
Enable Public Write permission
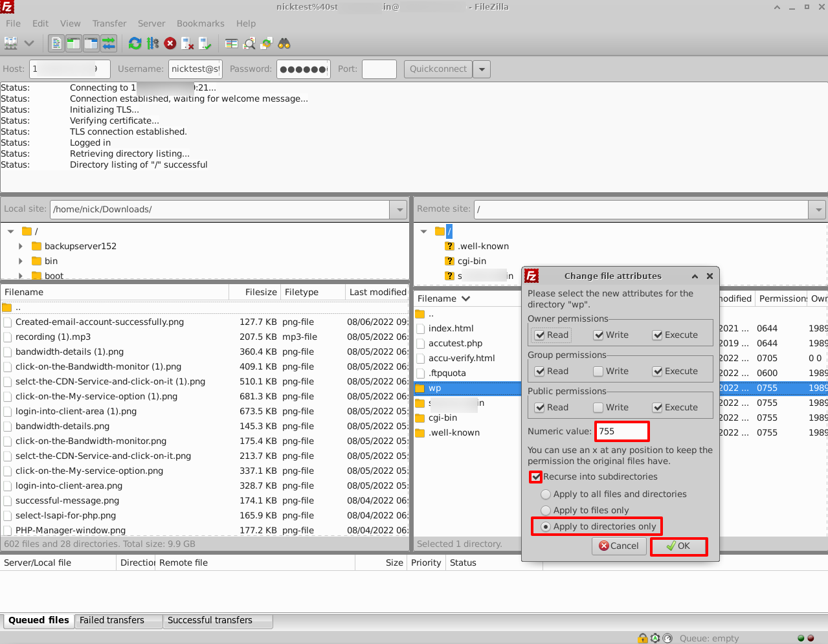pos(598,408)
